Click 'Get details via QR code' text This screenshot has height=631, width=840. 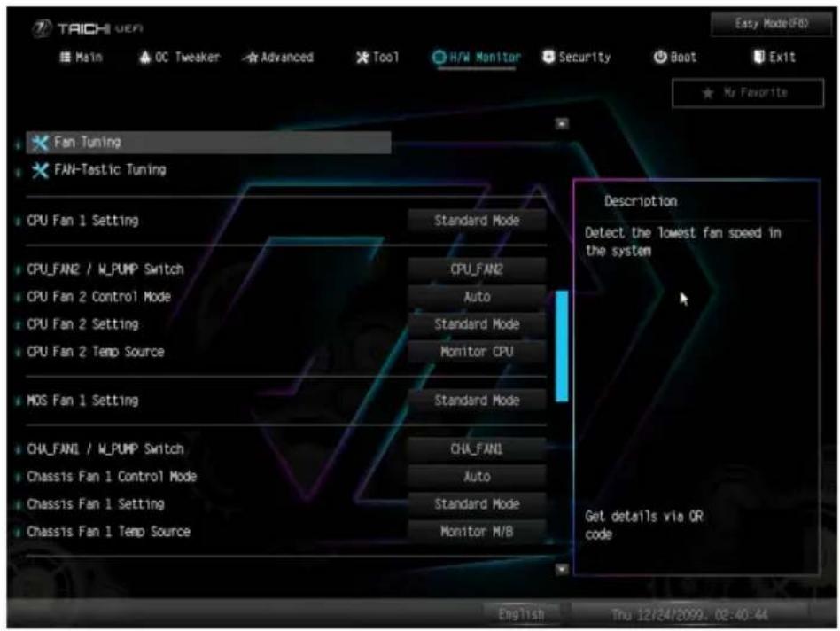click(644, 526)
